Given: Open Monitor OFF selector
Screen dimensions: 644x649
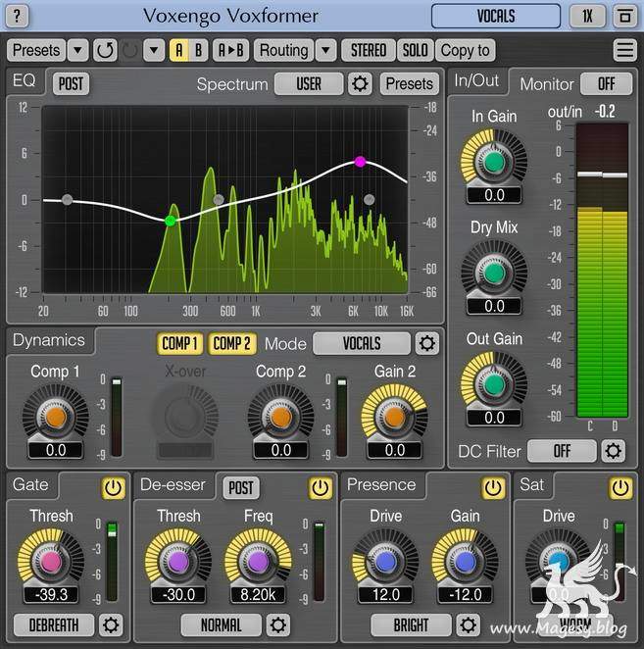Looking at the screenshot, I should 606,84.
